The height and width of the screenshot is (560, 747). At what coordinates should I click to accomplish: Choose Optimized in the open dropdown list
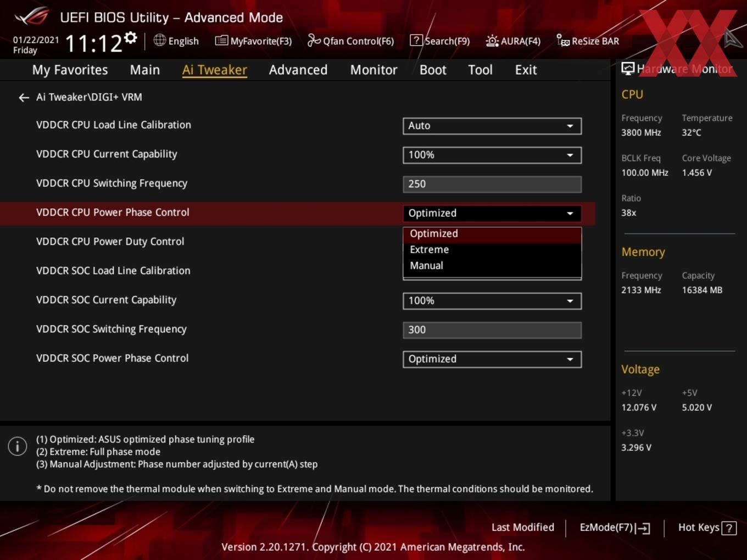[x=492, y=234]
